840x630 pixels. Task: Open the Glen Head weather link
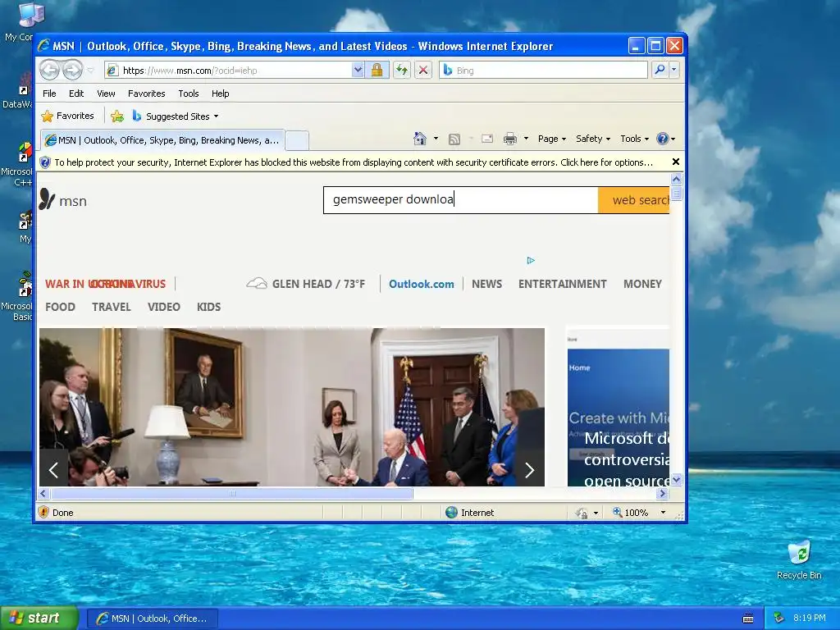pyautogui.click(x=306, y=284)
